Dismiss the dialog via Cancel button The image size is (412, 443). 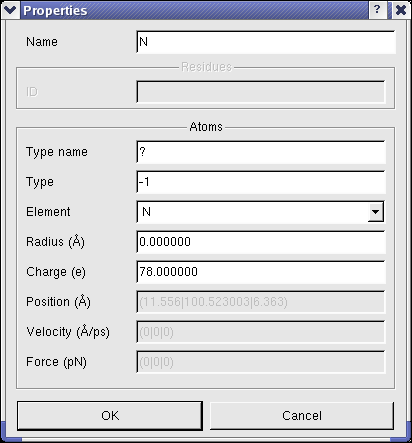tap(302, 416)
